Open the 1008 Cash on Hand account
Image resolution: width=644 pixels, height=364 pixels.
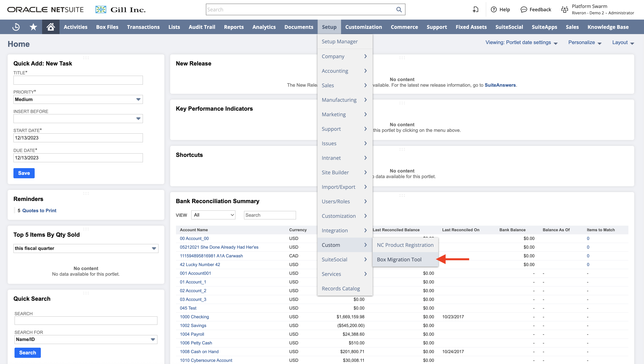[199, 351]
